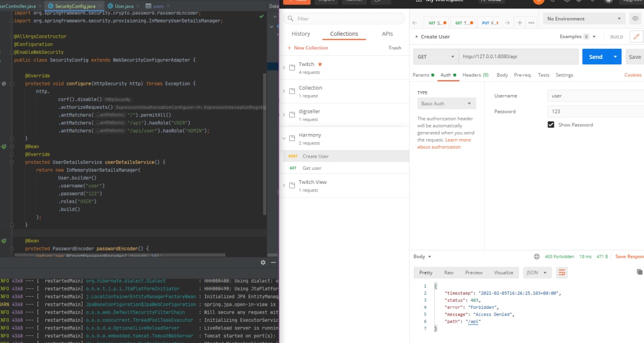Copy response with the copy icon
This screenshot has width=644, height=343.
pos(639,272)
